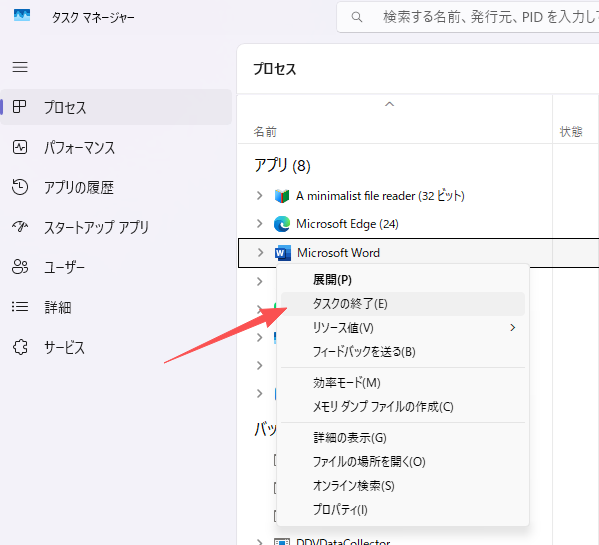Open アプリの履歴 page
Viewport: 599px width, 545px height.
(116, 188)
